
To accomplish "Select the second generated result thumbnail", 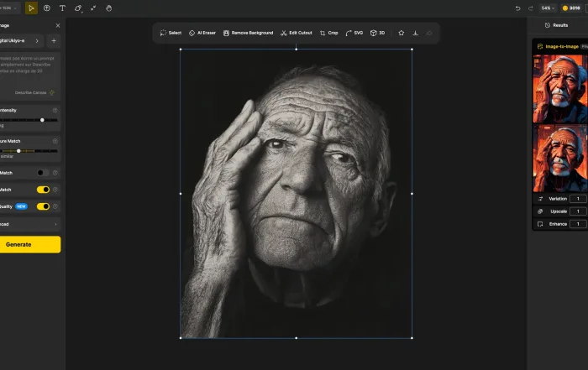I will 560,159.
